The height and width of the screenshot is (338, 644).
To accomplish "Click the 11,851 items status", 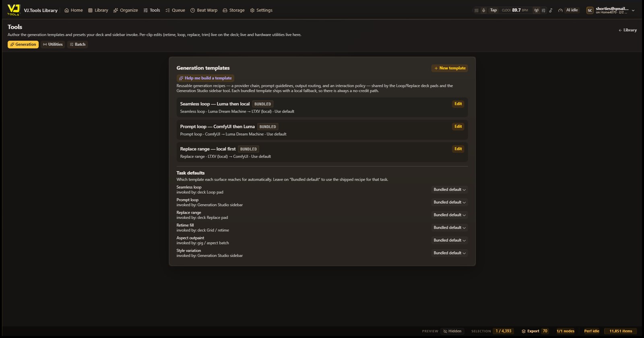I will [x=621, y=331].
